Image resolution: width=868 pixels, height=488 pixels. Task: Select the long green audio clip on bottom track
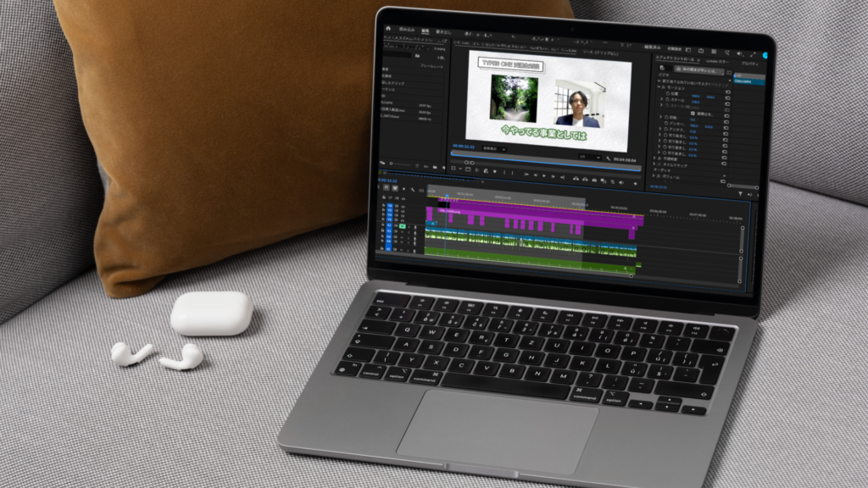pos(529,261)
